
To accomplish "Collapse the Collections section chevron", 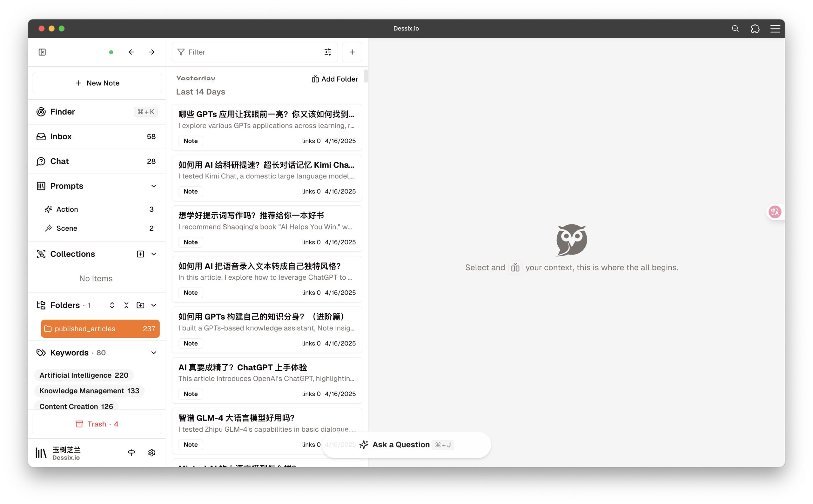I will coord(154,254).
